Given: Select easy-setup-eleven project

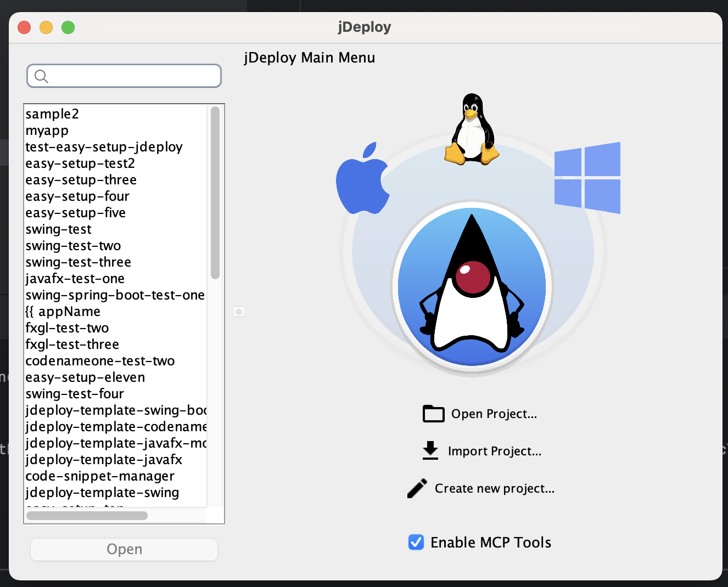Looking at the screenshot, I should (116, 377).
